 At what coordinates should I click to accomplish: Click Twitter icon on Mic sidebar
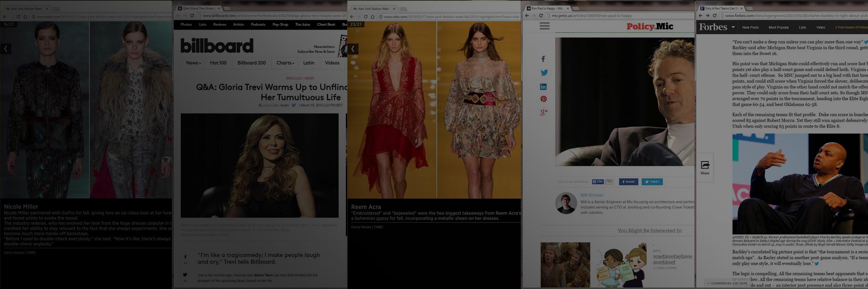pos(544,72)
